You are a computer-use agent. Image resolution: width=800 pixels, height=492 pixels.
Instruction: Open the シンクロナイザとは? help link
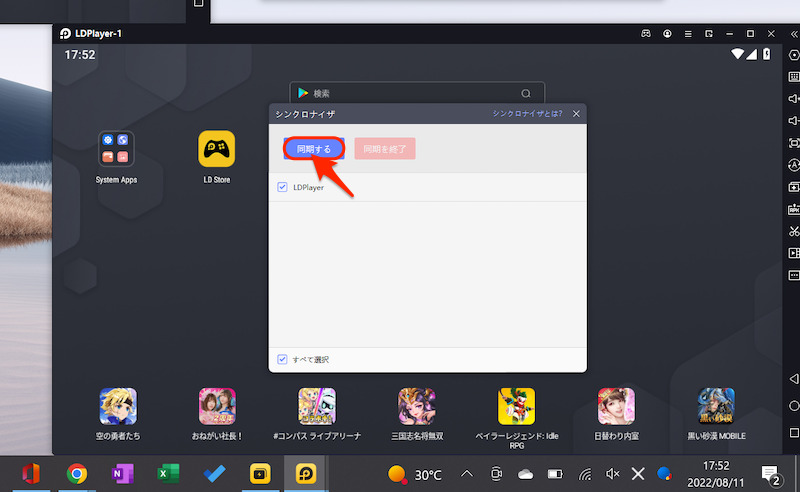pyautogui.click(x=527, y=114)
